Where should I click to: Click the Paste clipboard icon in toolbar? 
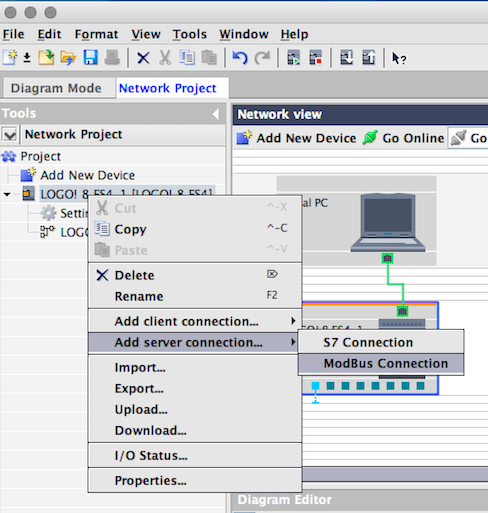coord(209,58)
